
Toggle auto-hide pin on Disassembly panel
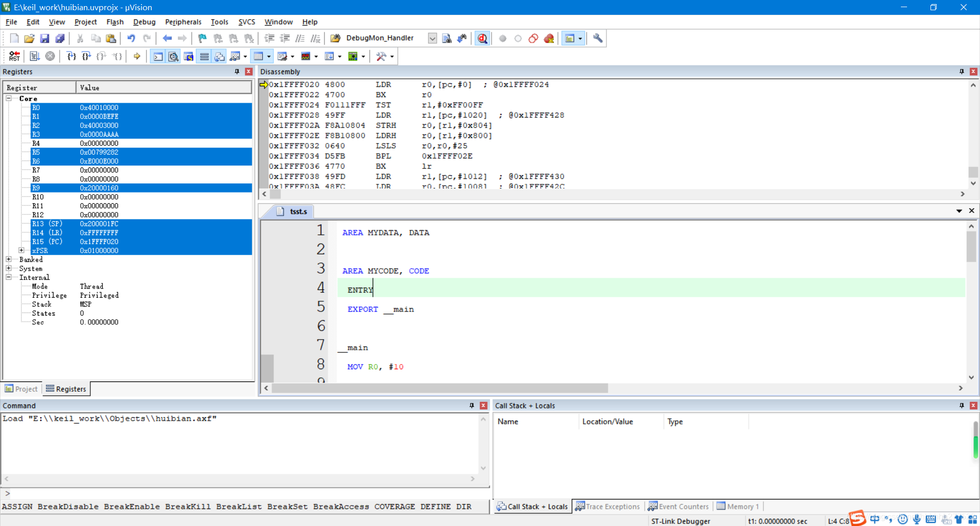pos(962,71)
